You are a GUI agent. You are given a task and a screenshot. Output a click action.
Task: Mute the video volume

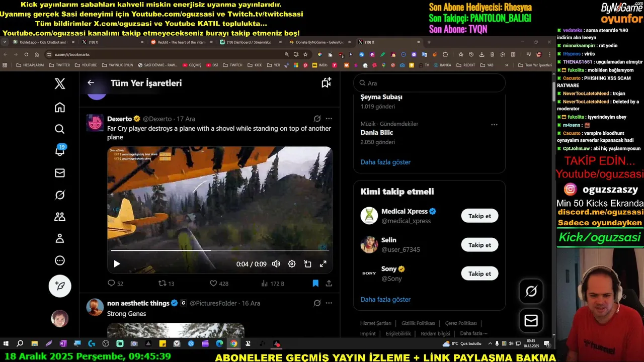276,264
